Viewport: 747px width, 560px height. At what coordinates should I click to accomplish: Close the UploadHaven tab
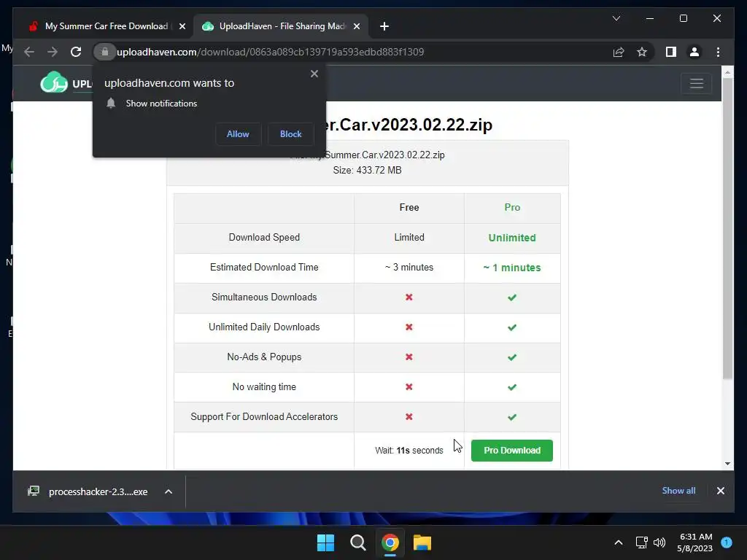356,27
